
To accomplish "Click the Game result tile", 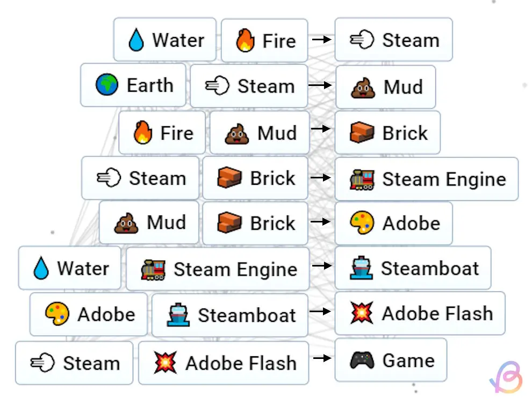I will point(391,360).
